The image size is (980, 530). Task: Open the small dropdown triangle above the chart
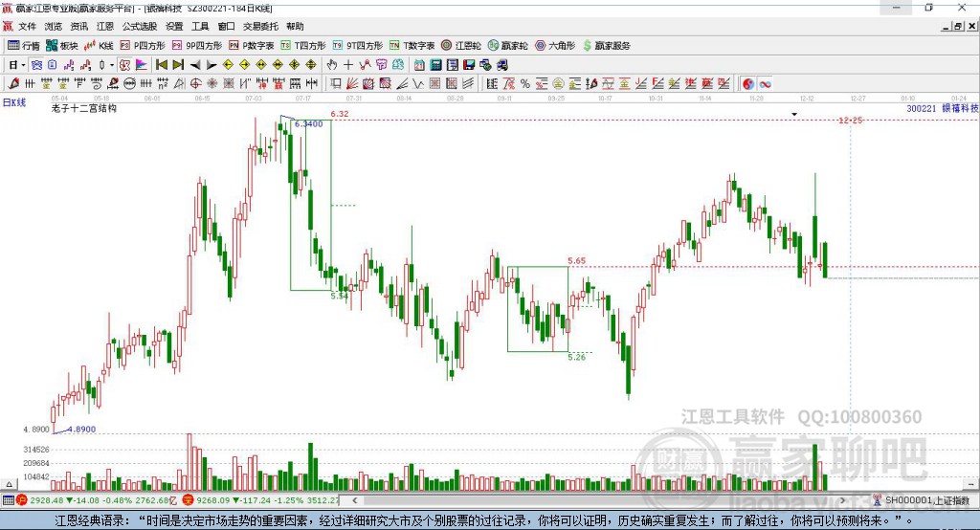(x=794, y=115)
